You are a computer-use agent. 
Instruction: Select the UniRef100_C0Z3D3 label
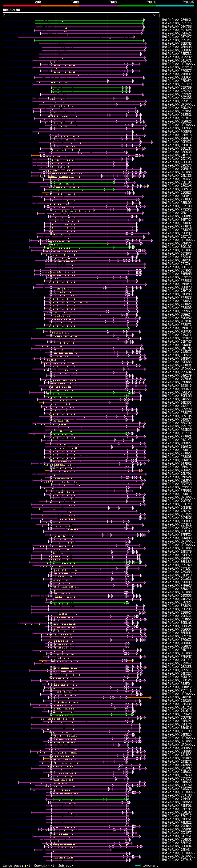tap(177, 98)
